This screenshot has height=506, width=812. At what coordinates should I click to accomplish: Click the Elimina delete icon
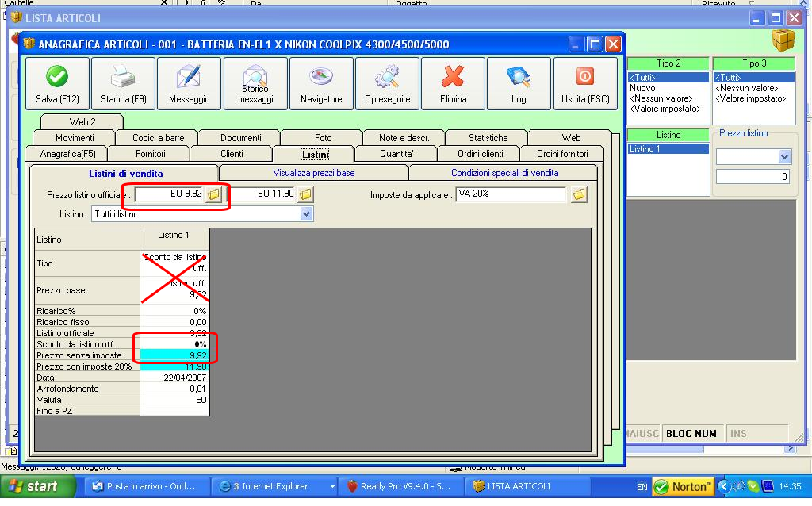(x=453, y=82)
